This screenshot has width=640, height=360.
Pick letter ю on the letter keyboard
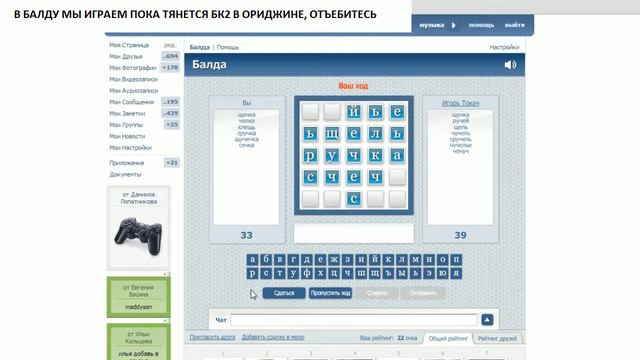point(442,273)
